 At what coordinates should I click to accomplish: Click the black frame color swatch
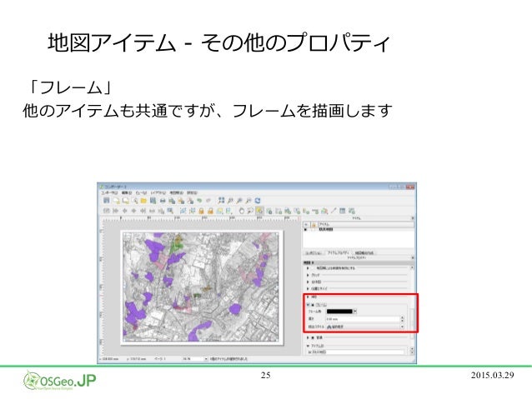click(339, 312)
